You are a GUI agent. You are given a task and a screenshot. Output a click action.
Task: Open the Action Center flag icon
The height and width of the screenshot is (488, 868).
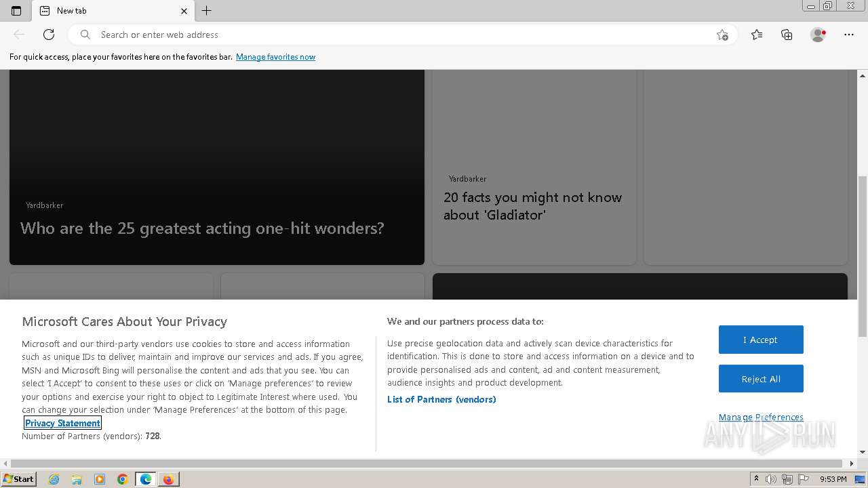point(804,479)
